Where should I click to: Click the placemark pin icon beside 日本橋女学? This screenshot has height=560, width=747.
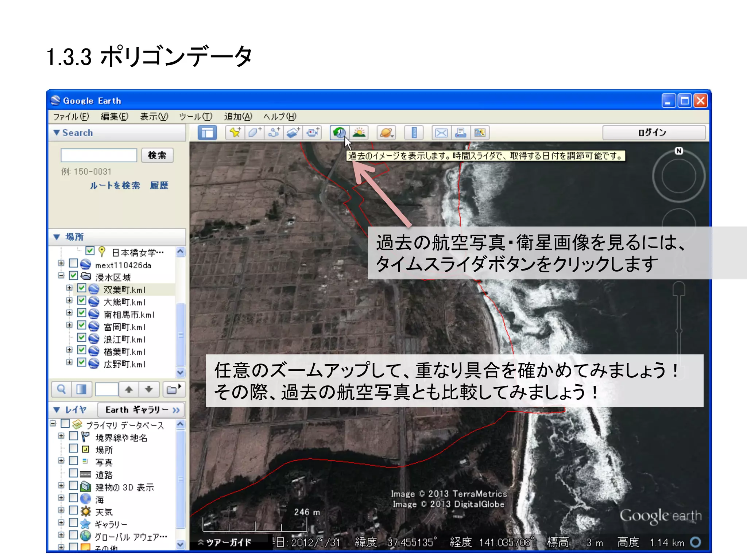tap(102, 252)
